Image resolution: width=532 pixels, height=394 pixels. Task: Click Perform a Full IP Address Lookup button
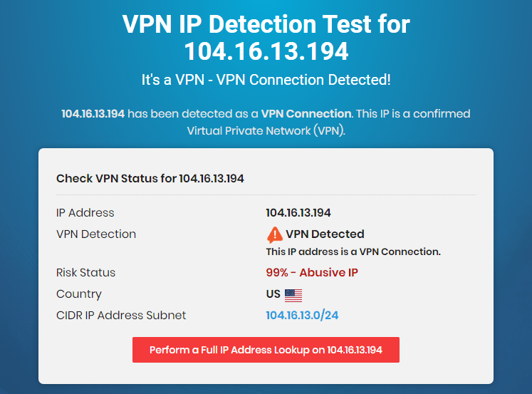point(266,350)
